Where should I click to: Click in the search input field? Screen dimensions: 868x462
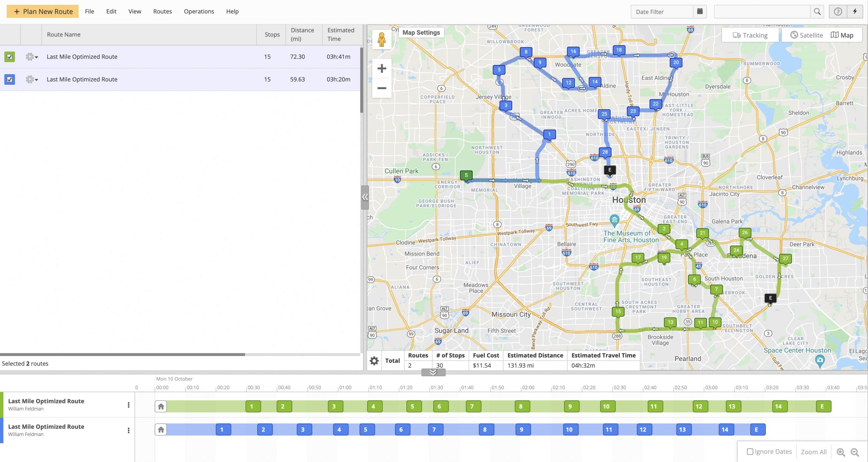762,12
